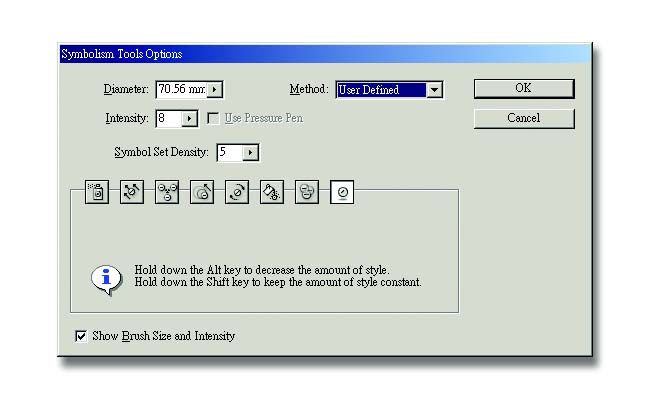Image resolution: width=652 pixels, height=397 pixels.
Task: Select the Symbol Scruncher tool icon
Action: coord(167,192)
